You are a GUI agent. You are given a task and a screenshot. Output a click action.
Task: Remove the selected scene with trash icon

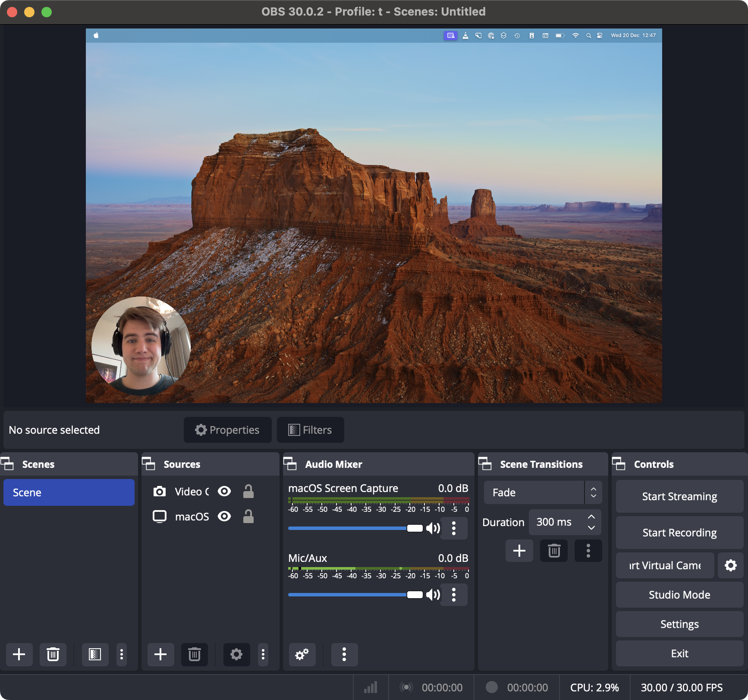53,654
